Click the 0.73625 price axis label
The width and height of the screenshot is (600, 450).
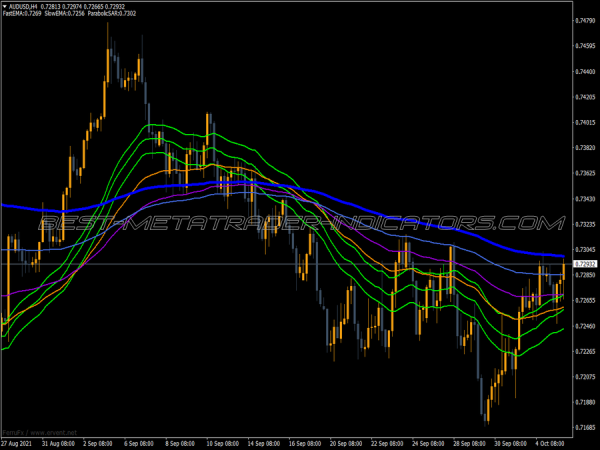pos(585,173)
